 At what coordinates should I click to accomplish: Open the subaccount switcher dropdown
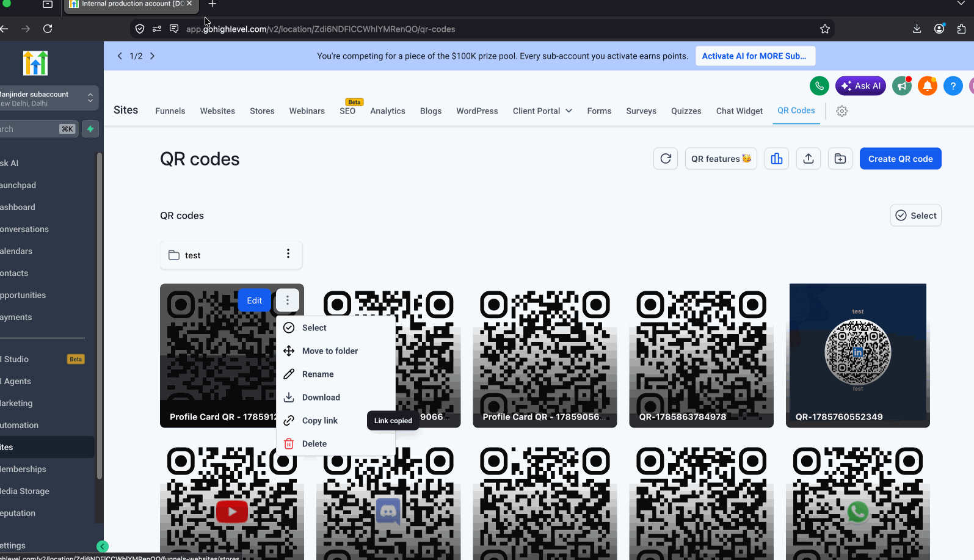point(48,98)
